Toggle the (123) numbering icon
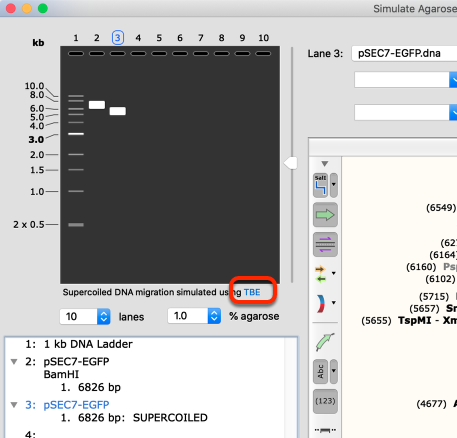 [x=325, y=401]
